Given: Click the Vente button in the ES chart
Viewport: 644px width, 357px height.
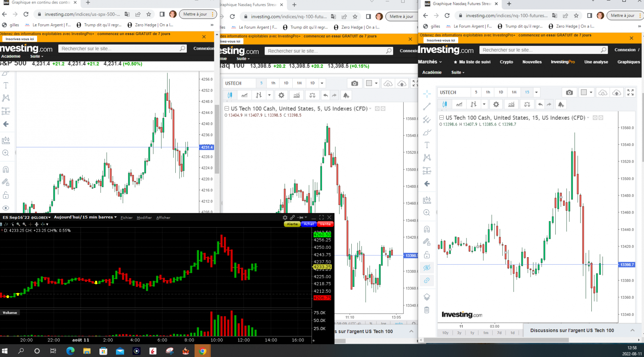Looking at the screenshot, I should [325, 224].
